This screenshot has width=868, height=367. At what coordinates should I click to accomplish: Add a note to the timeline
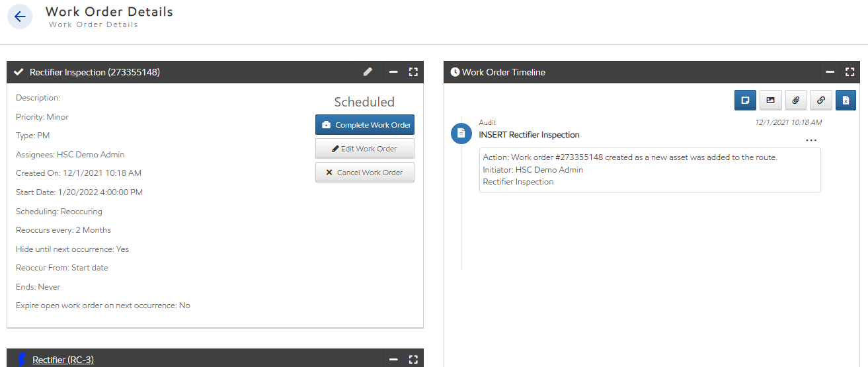tap(745, 101)
